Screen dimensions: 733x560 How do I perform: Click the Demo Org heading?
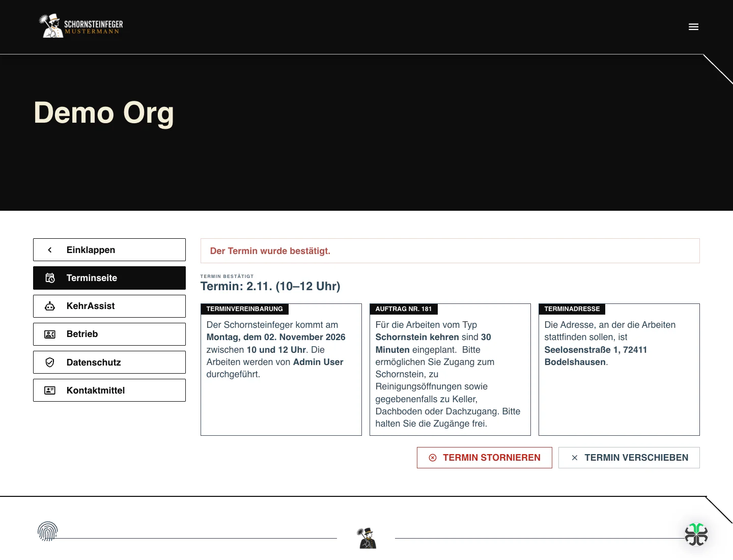(104, 113)
